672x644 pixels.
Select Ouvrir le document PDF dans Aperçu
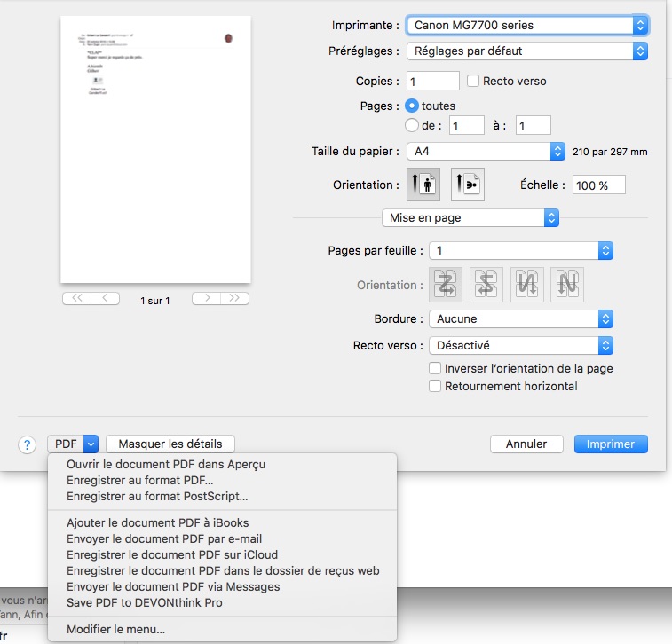(x=165, y=464)
